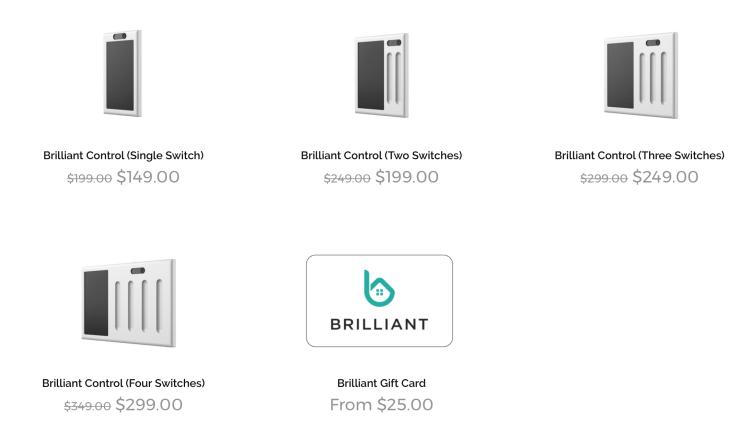Screen dimensions: 750x448
Task: Click the crossed-out $249.00 original price
Action: [x=346, y=179]
